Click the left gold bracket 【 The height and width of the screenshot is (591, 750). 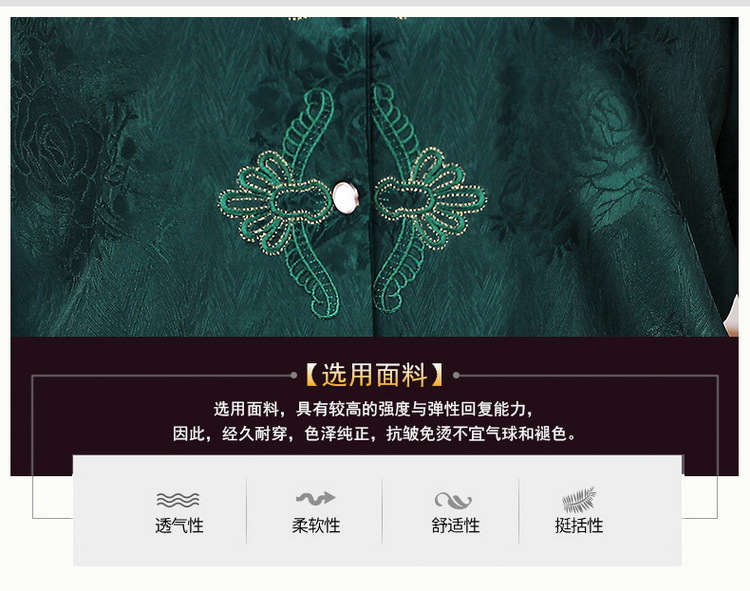tap(312, 374)
